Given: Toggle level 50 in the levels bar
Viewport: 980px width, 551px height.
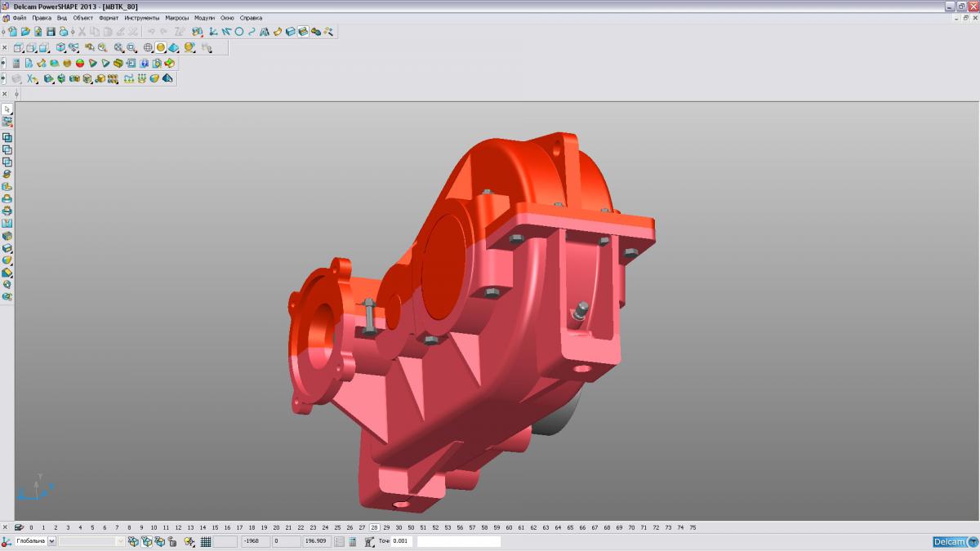Looking at the screenshot, I should (411, 527).
